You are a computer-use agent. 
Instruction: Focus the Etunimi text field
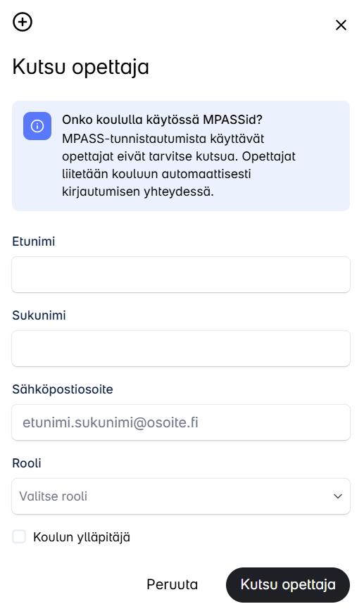181,275
